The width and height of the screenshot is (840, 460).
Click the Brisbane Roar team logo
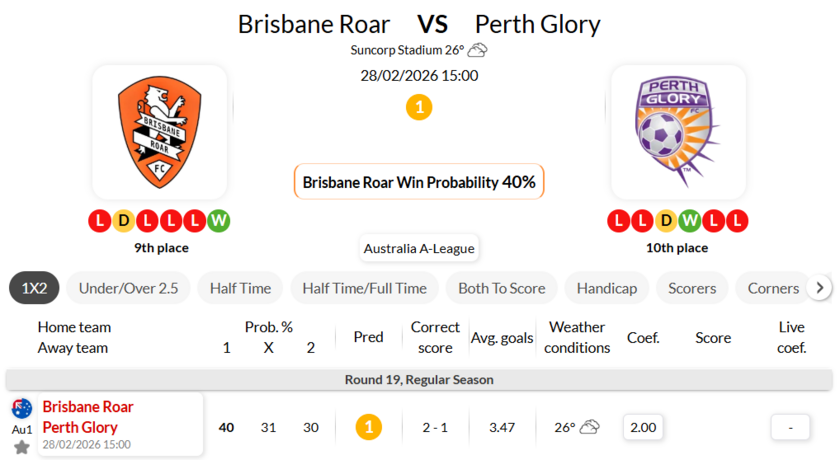tap(160, 133)
